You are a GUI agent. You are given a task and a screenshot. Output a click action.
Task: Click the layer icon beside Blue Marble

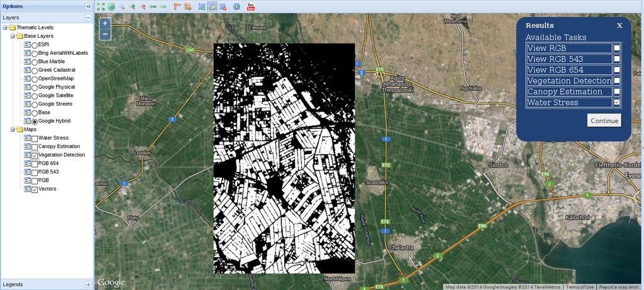click(28, 62)
